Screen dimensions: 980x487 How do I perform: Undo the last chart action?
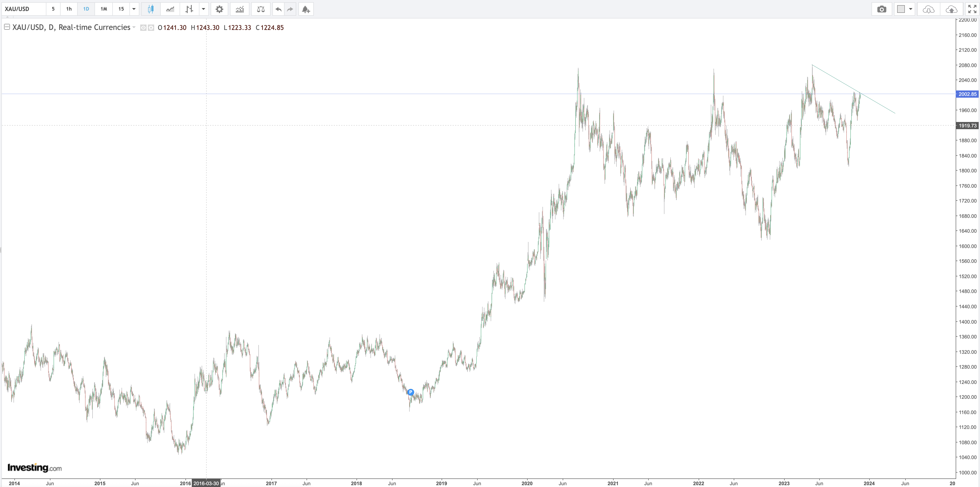click(278, 9)
